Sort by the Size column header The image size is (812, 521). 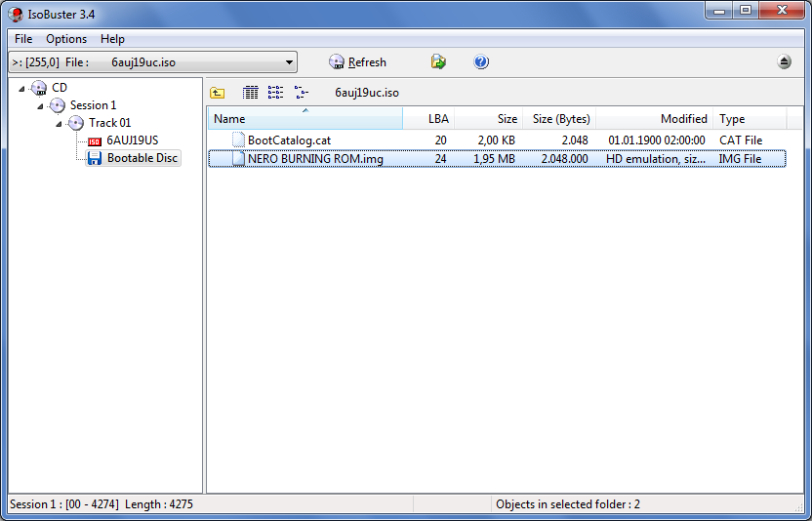coord(489,119)
